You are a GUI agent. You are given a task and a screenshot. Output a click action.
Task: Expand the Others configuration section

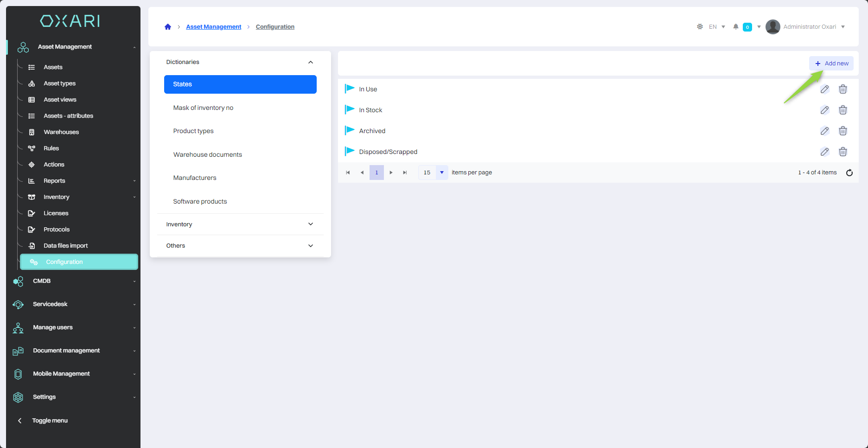(310, 246)
